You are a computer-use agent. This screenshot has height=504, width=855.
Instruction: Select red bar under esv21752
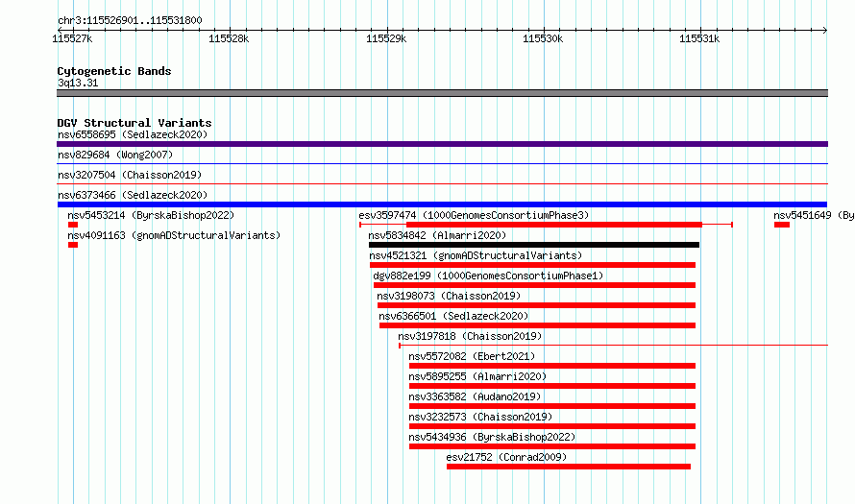point(569,467)
